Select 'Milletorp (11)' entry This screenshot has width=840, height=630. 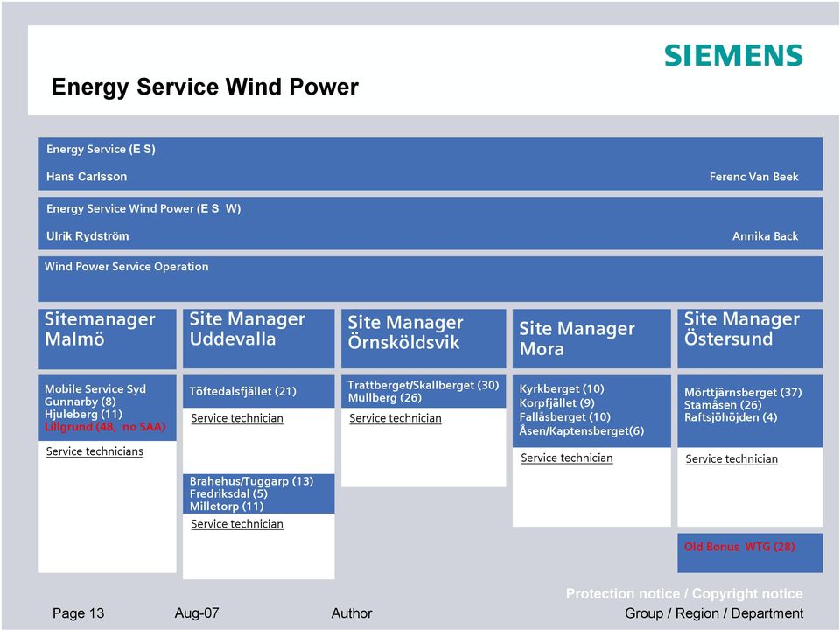tap(227, 507)
